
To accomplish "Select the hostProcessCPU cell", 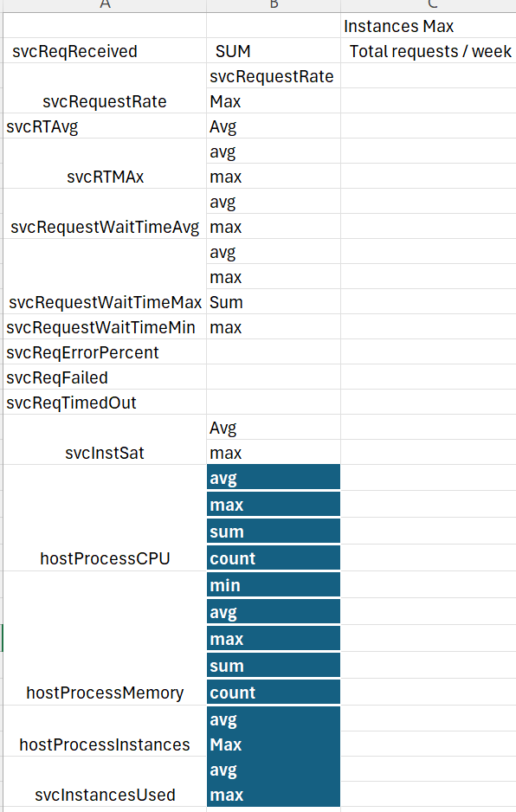I will point(105,518).
